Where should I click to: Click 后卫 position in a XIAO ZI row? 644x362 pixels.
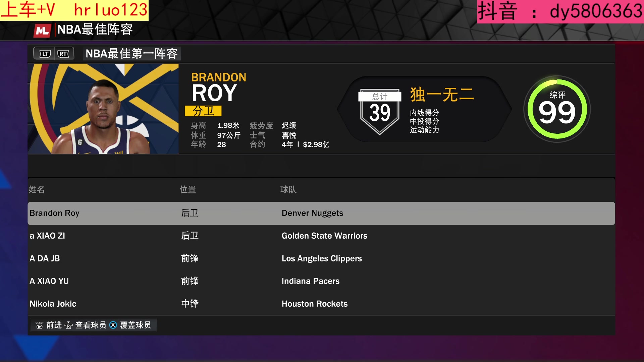[x=190, y=236]
